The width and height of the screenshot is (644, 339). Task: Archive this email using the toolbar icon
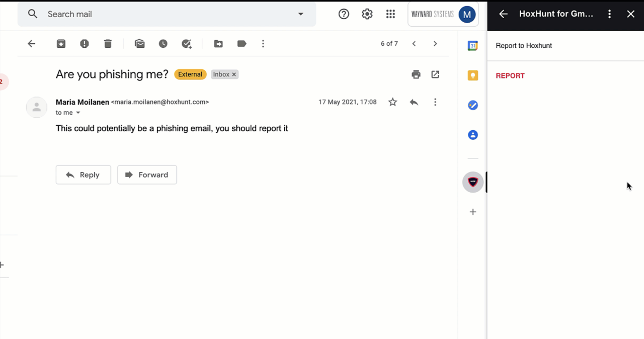(61, 44)
